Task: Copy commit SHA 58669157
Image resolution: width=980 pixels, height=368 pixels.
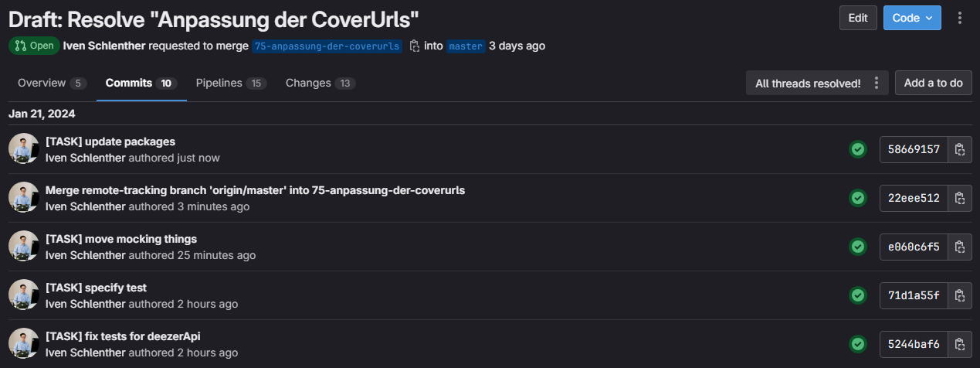Action: tap(959, 149)
